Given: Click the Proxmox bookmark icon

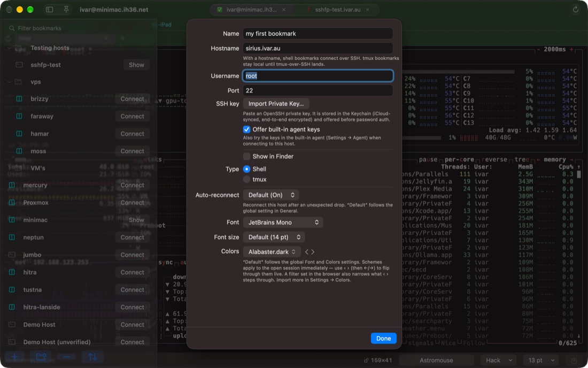Looking at the screenshot, I should coord(12,203).
